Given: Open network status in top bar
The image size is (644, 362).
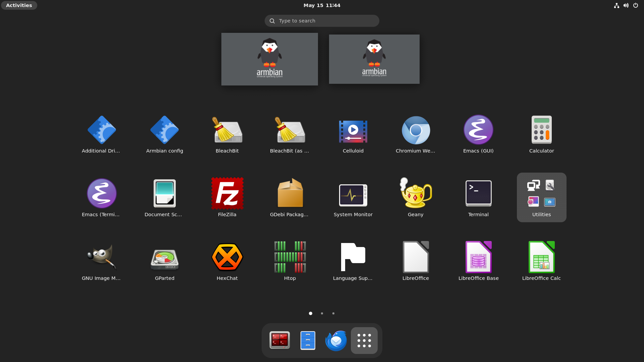Looking at the screenshot, I should (x=616, y=5).
